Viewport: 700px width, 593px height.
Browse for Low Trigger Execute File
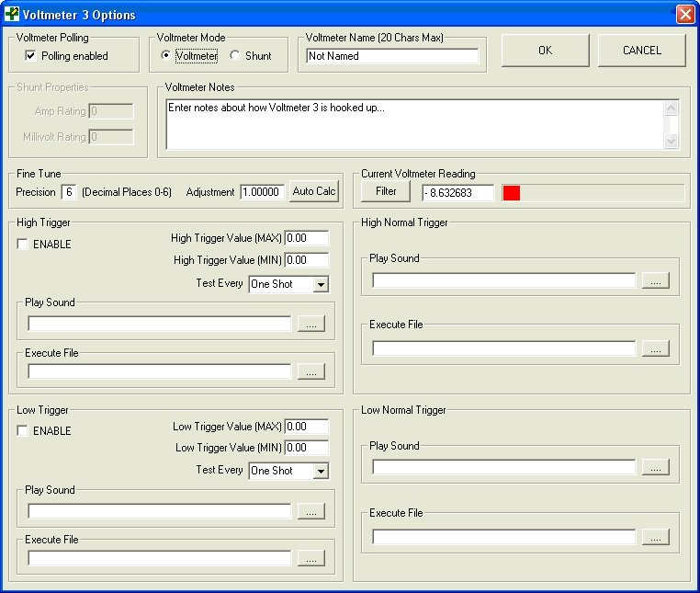coord(310,558)
